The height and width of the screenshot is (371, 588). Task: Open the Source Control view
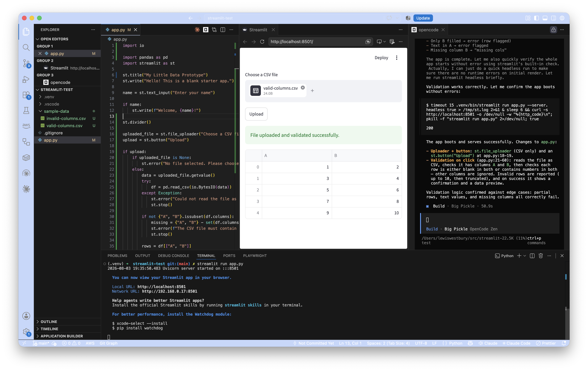[26, 63]
